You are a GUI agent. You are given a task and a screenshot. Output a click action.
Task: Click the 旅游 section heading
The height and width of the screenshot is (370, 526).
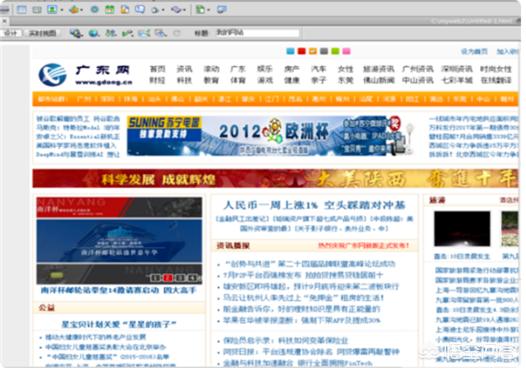[x=437, y=200]
